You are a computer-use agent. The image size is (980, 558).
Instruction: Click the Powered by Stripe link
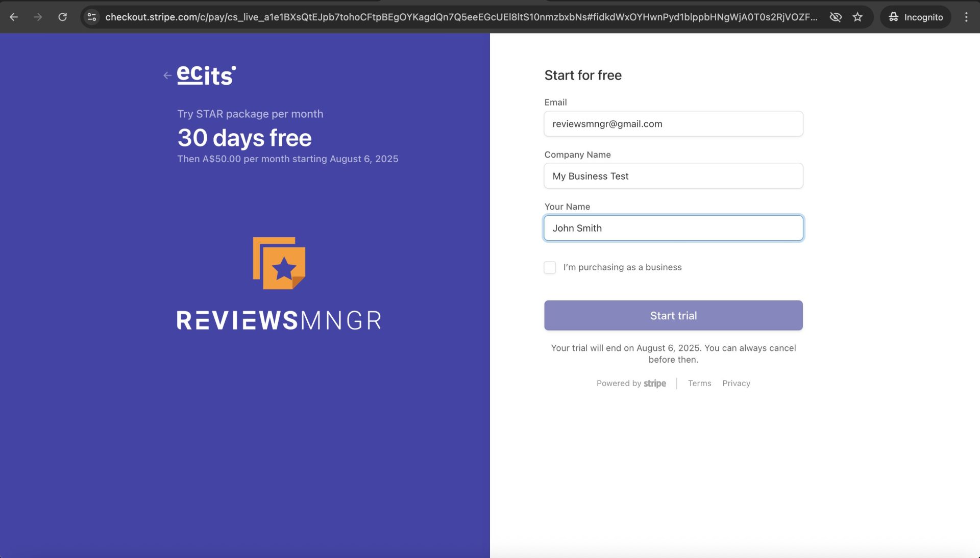(631, 383)
